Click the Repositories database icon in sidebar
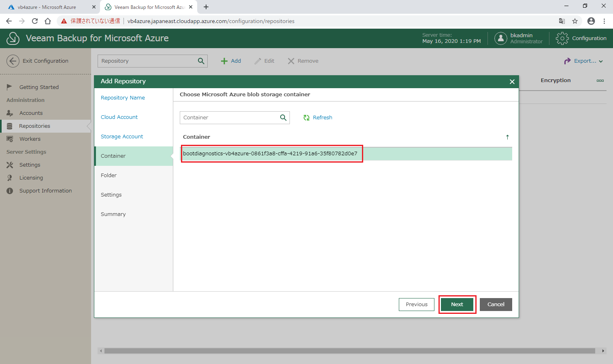The image size is (613, 364). click(x=10, y=126)
